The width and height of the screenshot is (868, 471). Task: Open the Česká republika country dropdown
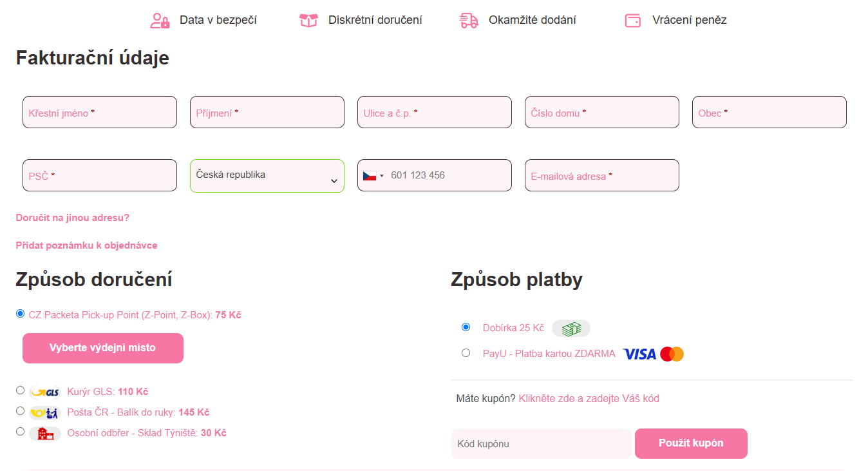click(267, 175)
